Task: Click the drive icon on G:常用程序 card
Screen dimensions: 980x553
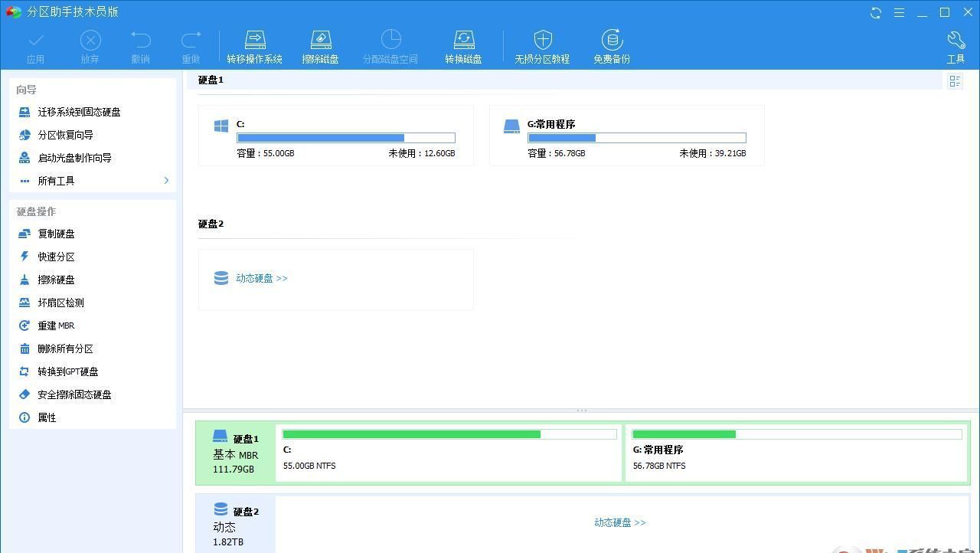Action: 512,126
